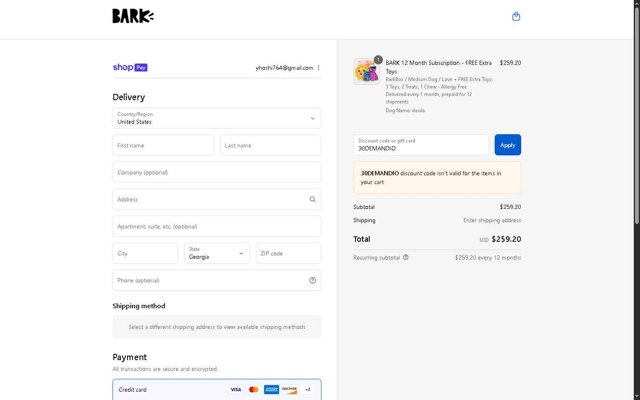
Task: Click the Last name field
Action: pyautogui.click(x=271, y=145)
